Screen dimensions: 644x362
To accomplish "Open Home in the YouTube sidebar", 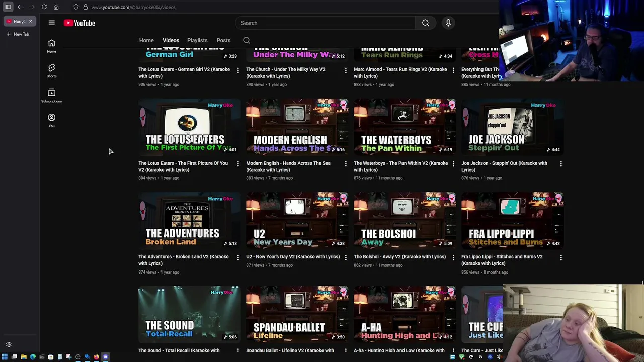I will point(51,46).
